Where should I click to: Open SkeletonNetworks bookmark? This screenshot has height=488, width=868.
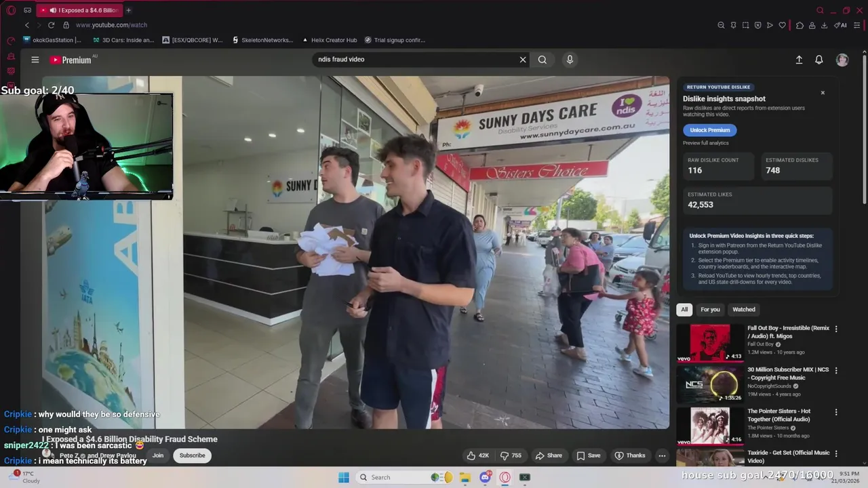pos(262,40)
